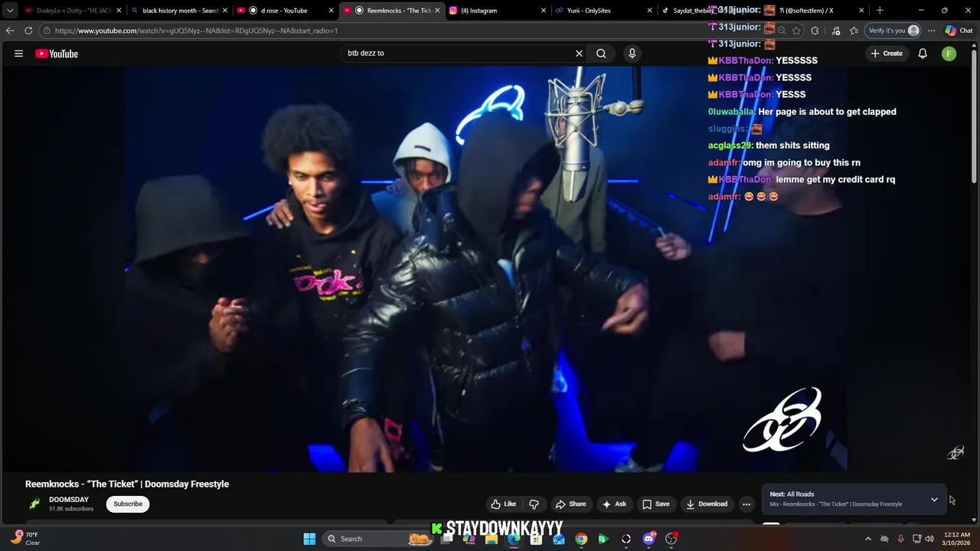This screenshot has width=980, height=551.
Task: Click the 51.8K subscribers text
Action: click(x=71, y=509)
